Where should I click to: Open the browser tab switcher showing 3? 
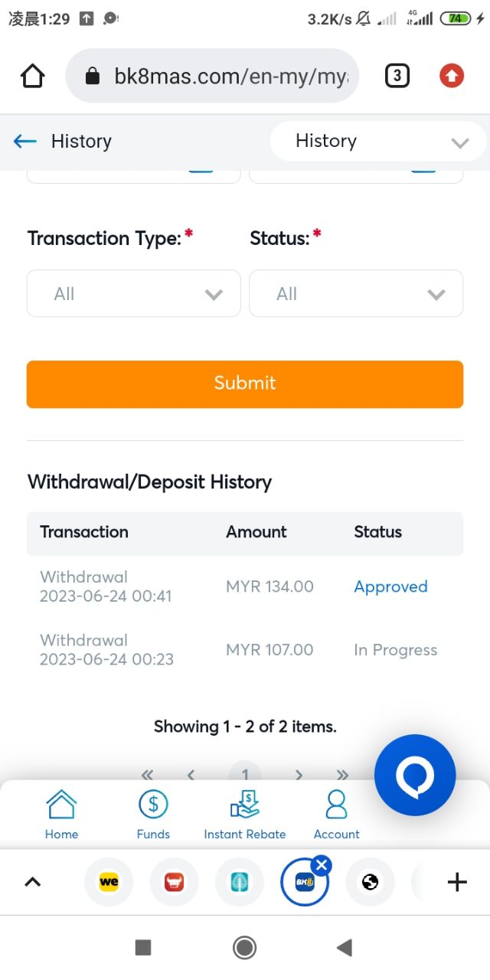point(397,76)
